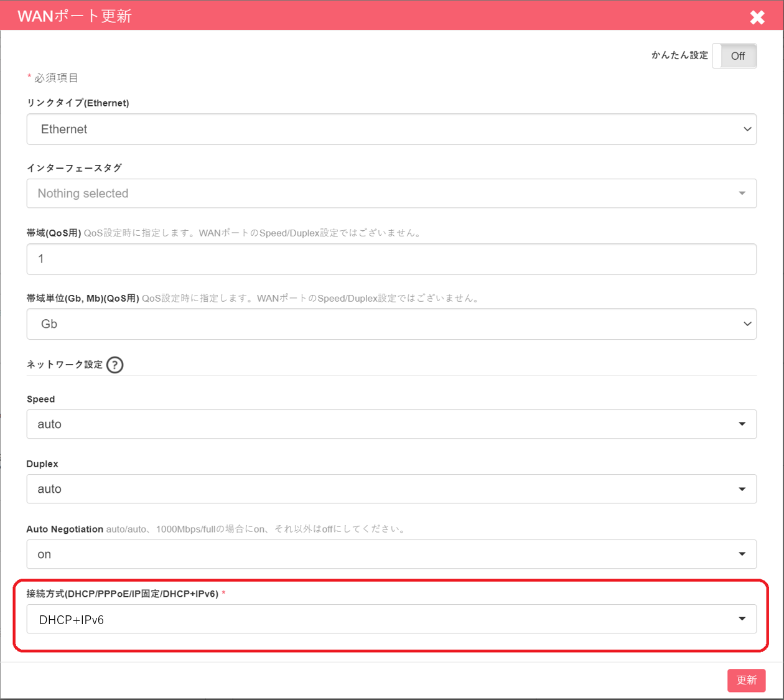
Task: Click the インターフェースタグ label
Action: tap(74, 168)
